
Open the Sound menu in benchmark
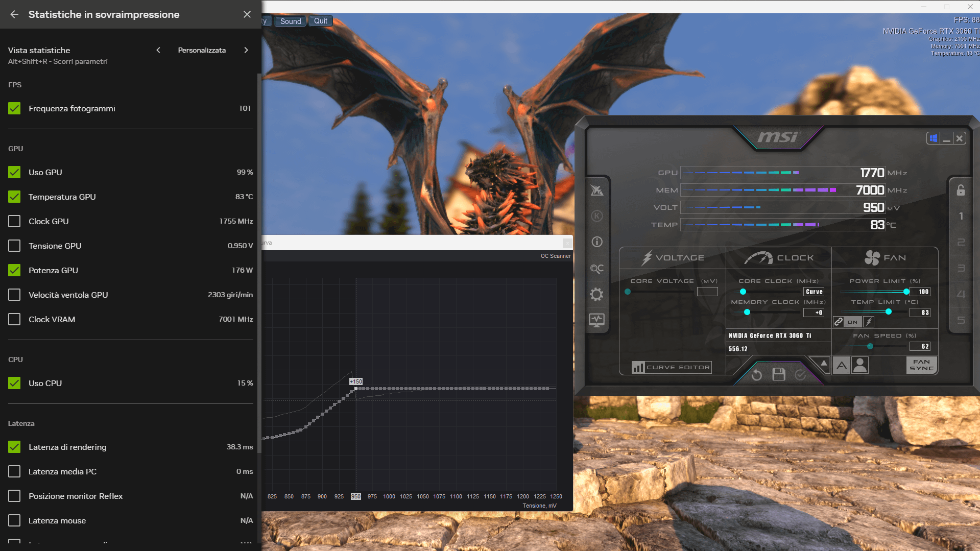click(x=291, y=21)
